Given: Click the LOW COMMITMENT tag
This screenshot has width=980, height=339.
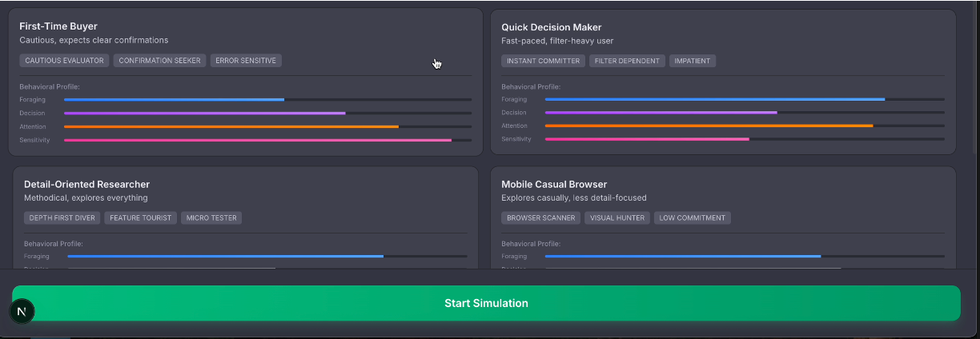Looking at the screenshot, I should 692,217.
